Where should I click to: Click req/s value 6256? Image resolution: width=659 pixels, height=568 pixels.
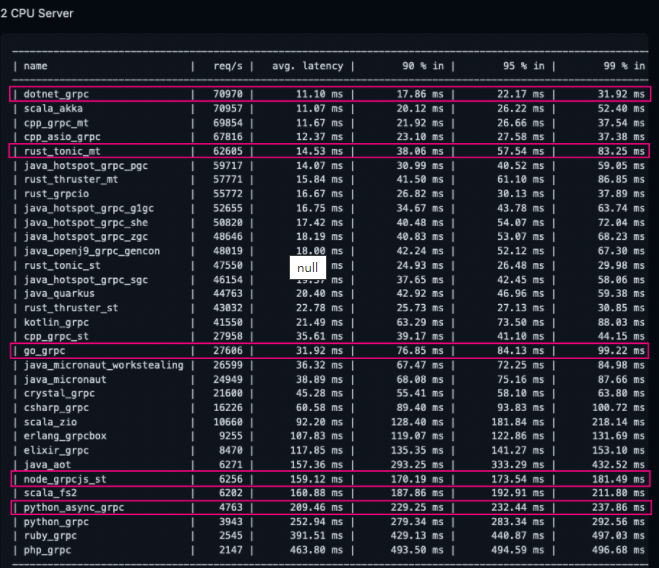pos(231,479)
